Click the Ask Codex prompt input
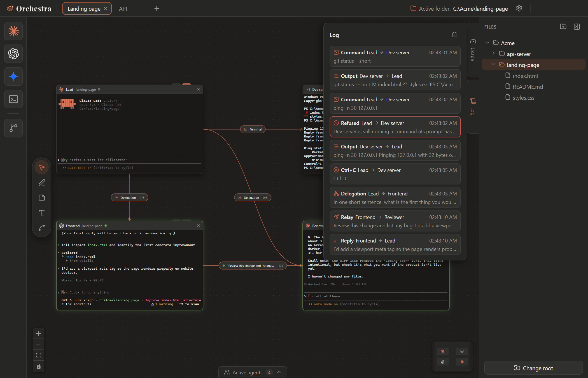Viewport: 588px width, 378px height. click(129, 292)
